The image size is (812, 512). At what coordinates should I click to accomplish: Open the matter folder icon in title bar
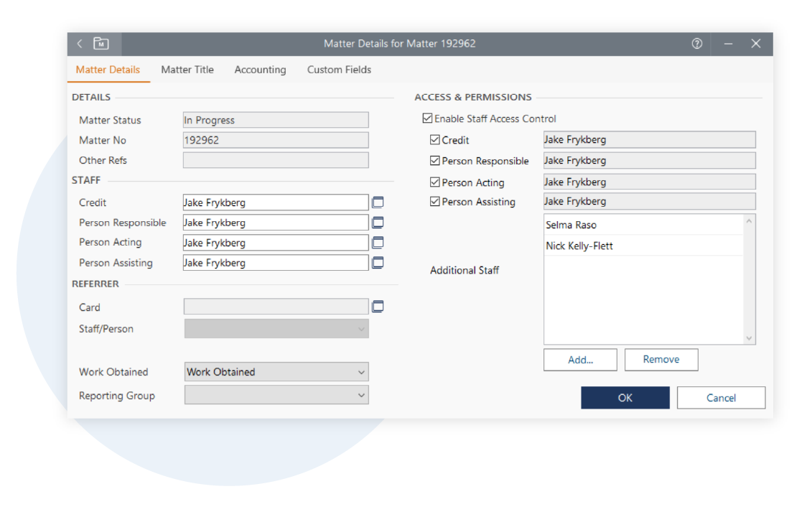[101, 44]
